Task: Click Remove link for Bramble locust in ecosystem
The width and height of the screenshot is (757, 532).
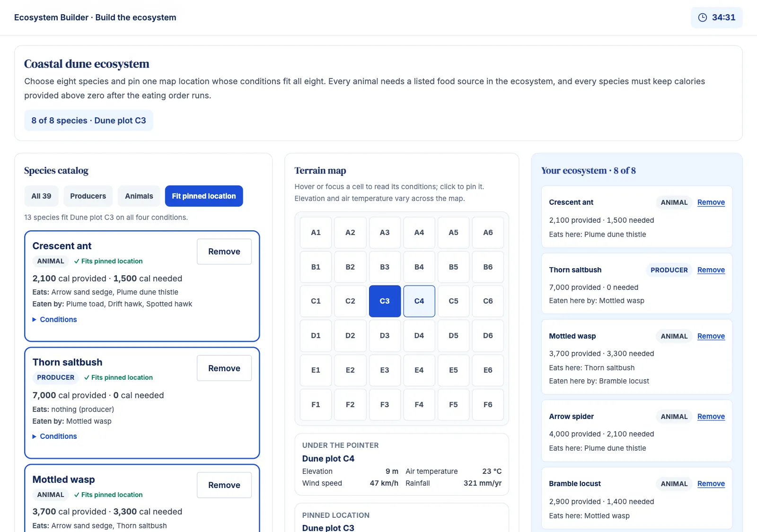Action: point(711,484)
